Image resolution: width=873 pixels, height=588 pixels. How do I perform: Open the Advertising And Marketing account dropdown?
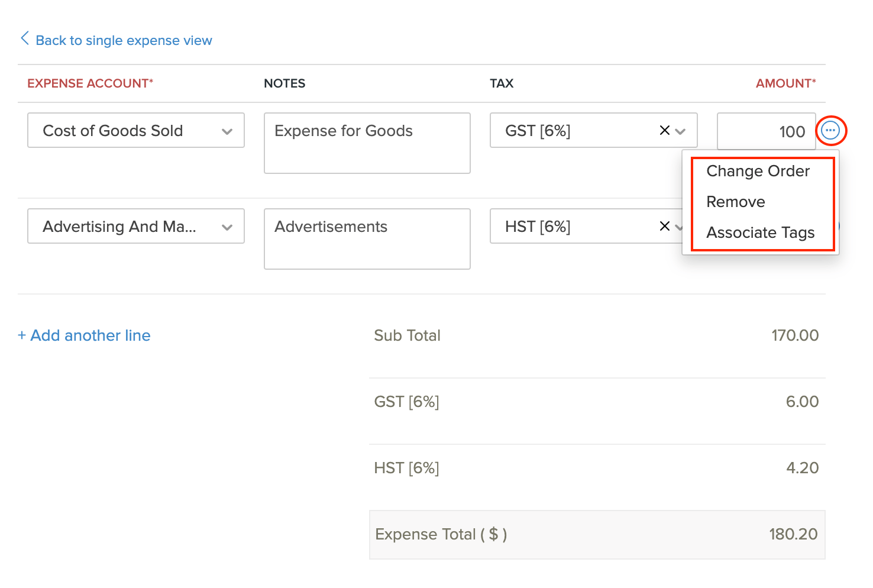click(x=227, y=227)
